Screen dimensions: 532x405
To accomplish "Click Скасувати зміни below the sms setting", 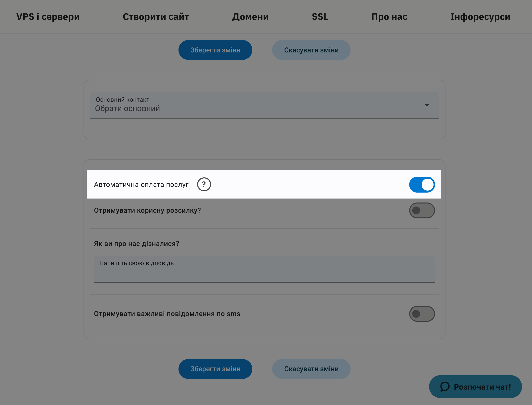I will (311, 369).
